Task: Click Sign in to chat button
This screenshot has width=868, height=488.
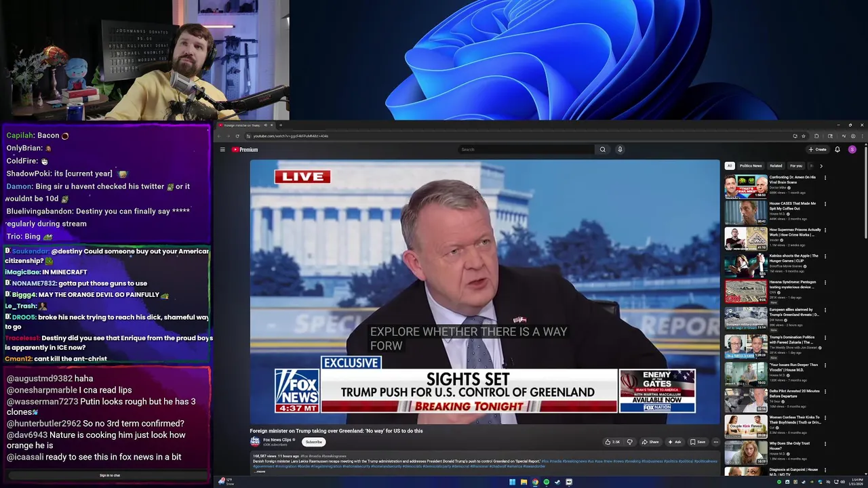Action: coord(110,476)
